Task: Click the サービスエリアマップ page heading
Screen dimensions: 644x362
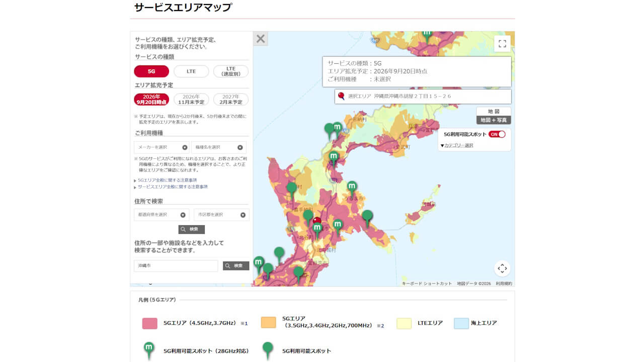Action: pos(183,8)
